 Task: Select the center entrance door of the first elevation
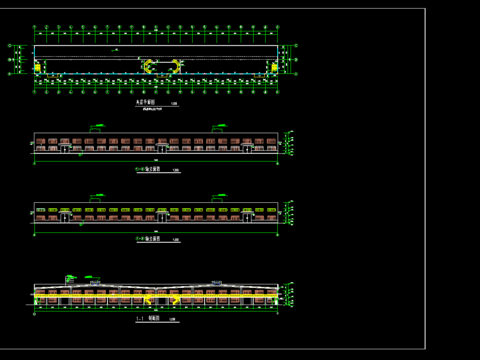coord(162,149)
